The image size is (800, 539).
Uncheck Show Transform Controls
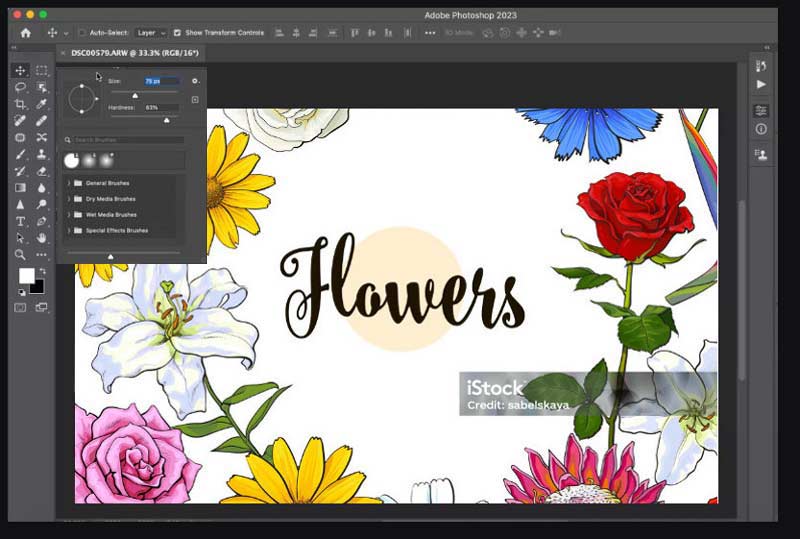(x=177, y=33)
